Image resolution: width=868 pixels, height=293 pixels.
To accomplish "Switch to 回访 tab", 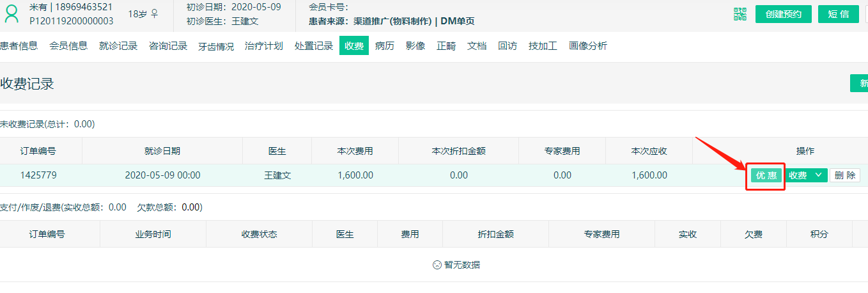I will 508,46.
